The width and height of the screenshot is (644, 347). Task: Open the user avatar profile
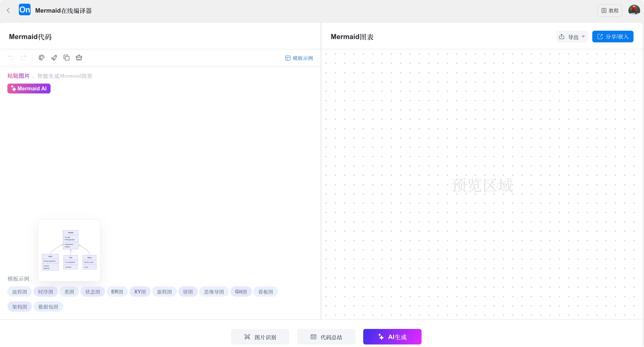point(634,10)
